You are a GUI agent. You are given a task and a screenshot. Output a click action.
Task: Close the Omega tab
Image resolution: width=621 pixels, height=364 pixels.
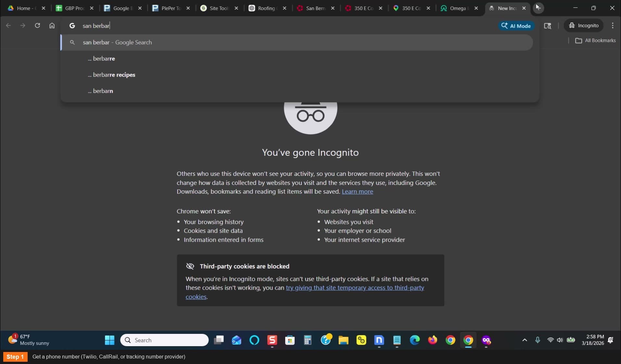coord(476,8)
